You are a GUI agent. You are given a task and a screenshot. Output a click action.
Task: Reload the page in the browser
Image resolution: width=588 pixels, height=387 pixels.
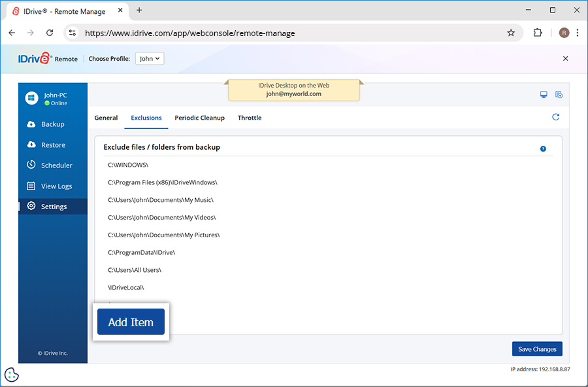(50, 33)
